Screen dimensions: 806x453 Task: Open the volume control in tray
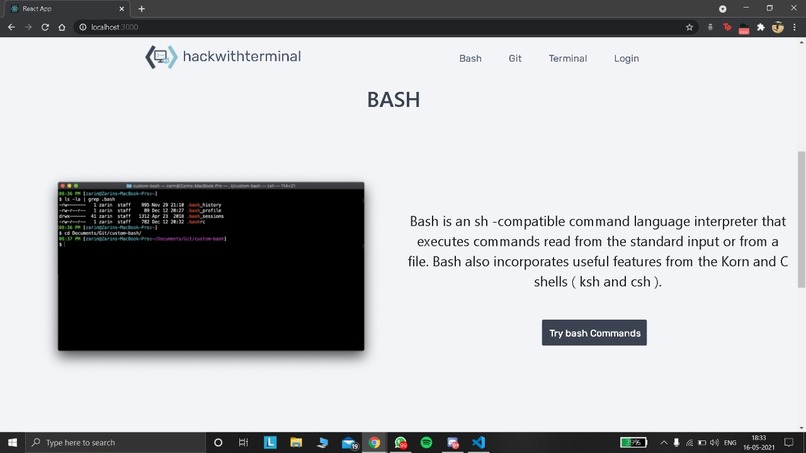(x=715, y=443)
